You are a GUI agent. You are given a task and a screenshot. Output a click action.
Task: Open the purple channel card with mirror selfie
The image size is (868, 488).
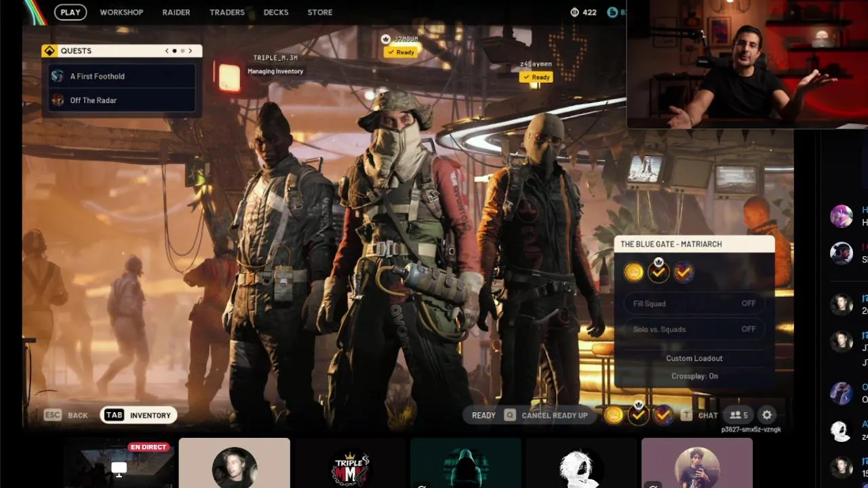coord(696,463)
